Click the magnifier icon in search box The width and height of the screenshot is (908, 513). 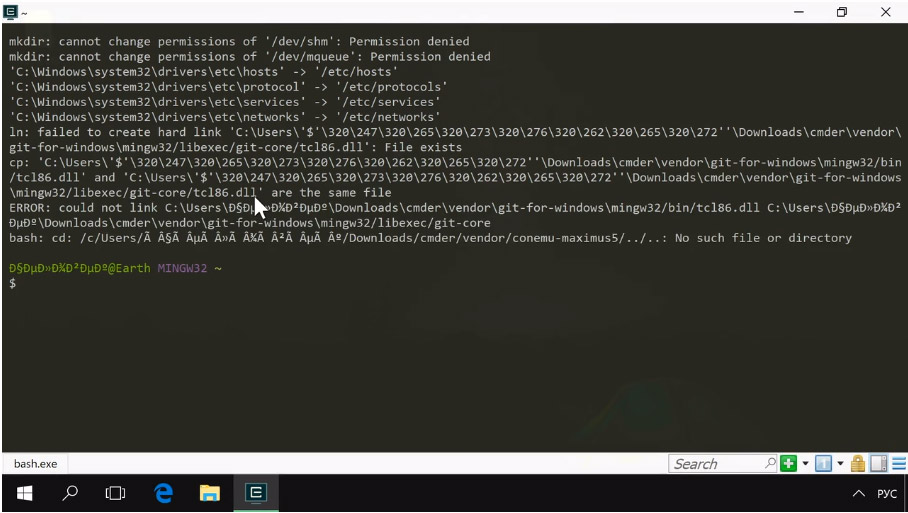pos(770,464)
